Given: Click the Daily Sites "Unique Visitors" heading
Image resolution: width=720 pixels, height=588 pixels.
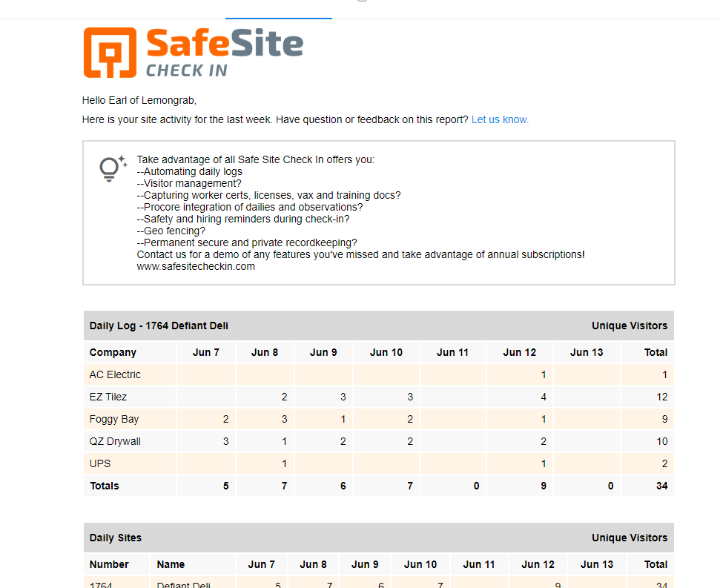Looking at the screenshot, I should pyautogui.click(x=630, y=538).
